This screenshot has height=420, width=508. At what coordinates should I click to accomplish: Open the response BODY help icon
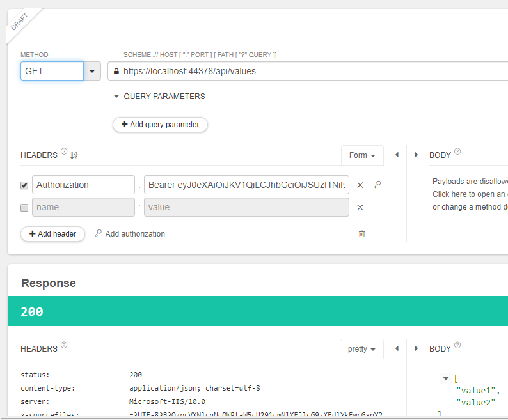[x=457, y=345]
